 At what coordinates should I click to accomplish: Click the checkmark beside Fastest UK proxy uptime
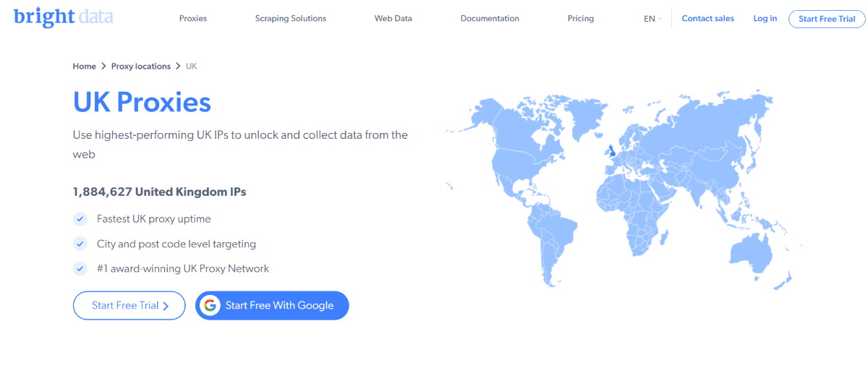(x=80, y=218)
